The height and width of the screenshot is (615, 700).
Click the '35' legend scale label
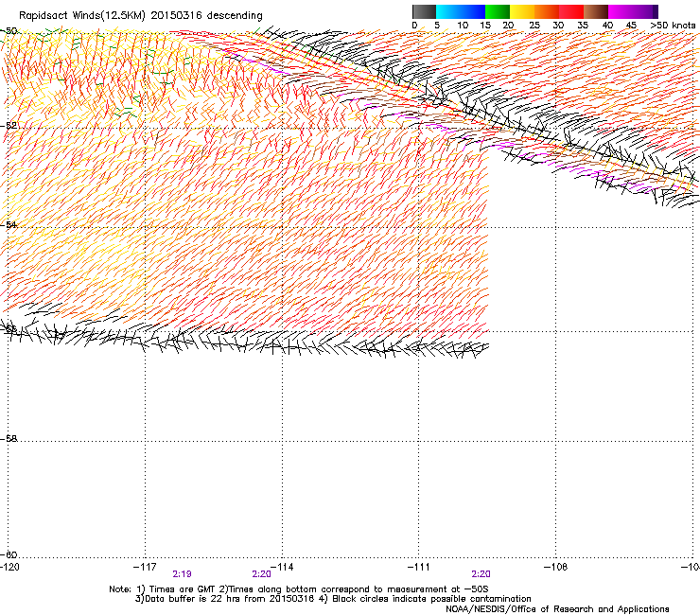coord(583,26)
